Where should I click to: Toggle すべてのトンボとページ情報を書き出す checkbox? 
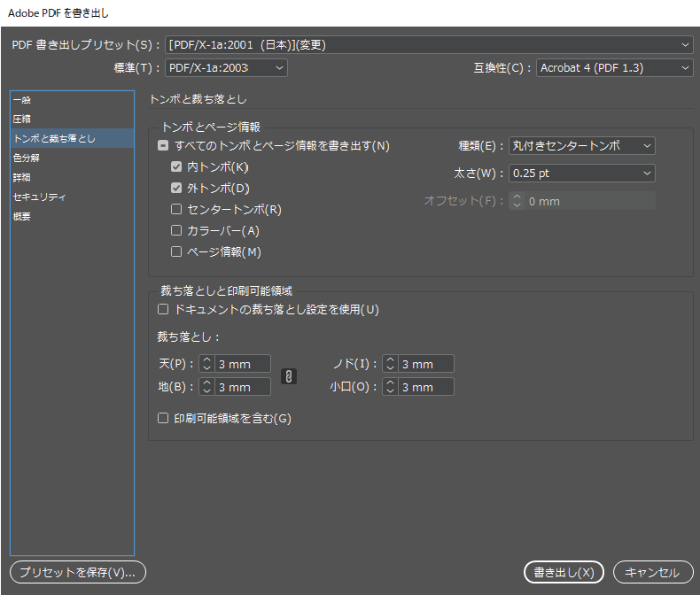163,146
